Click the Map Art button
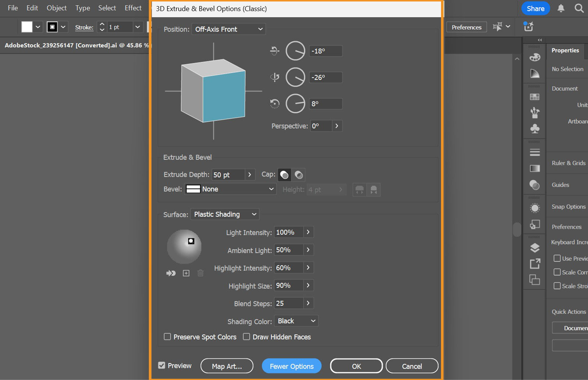Image resolution: width=588 pixels, height=380 pixels. click(x=227, y=366)
